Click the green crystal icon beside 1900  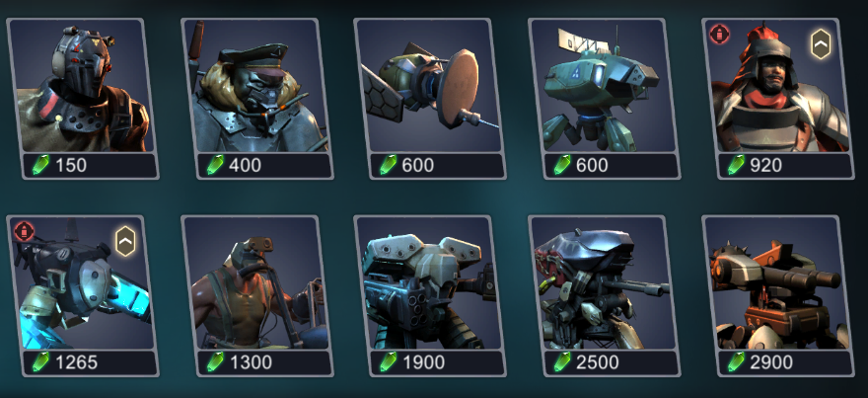tap(388, 362)
